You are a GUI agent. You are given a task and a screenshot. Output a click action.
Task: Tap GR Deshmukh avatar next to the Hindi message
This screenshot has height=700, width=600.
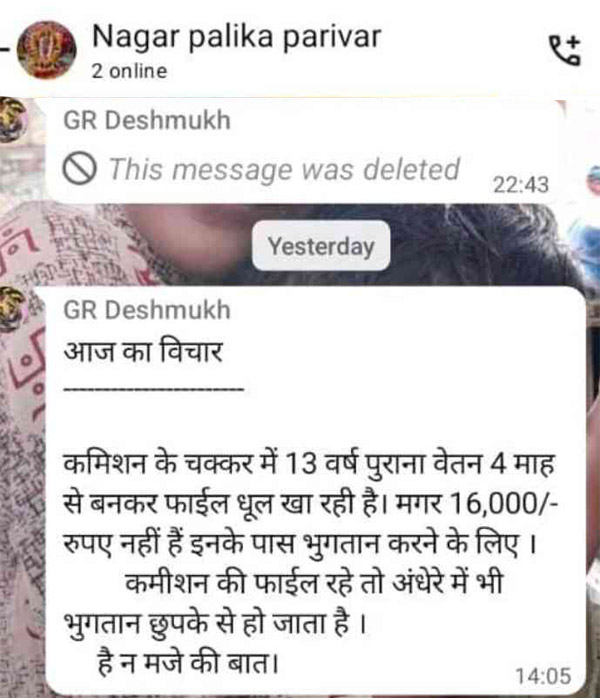(12, 309)
